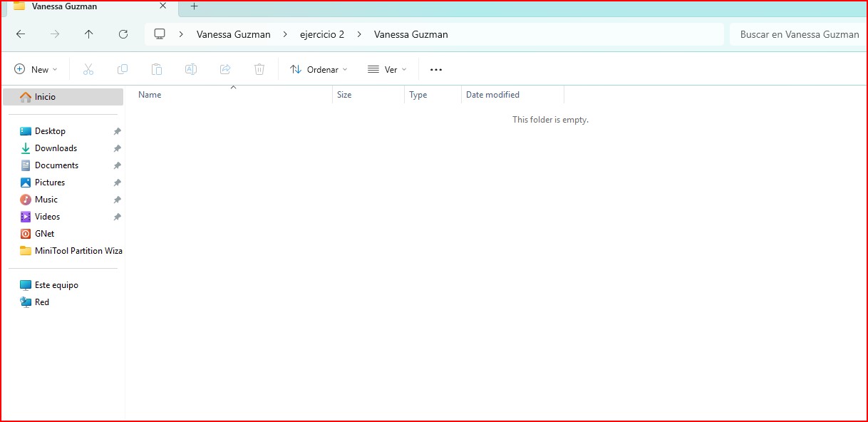Click the Buscar en Vanessa Guzman search box

[x=798, y=34]
